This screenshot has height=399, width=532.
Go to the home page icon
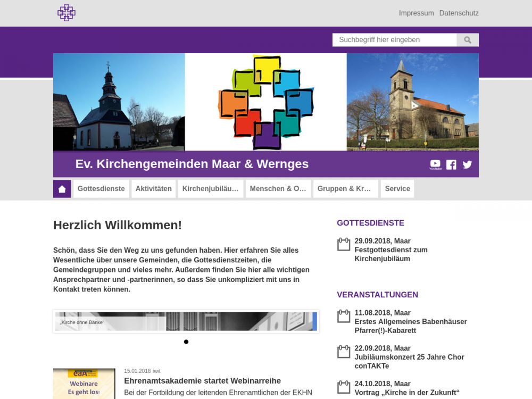pyautogui.click(x=62, y=189)
